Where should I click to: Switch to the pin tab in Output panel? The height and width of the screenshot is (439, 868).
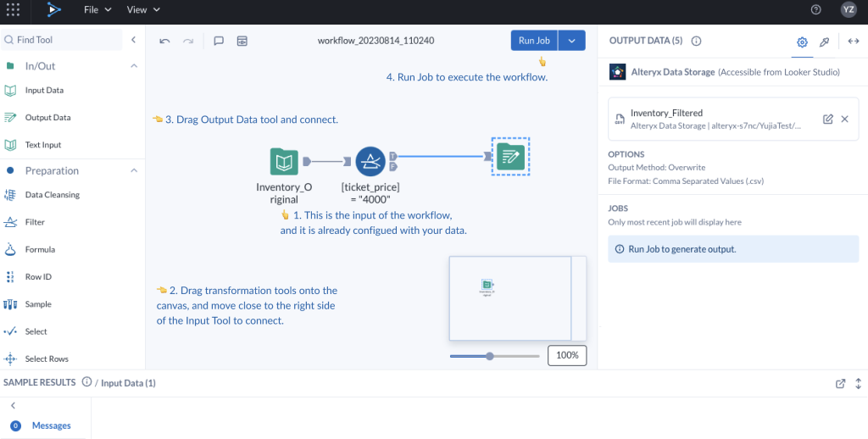tap(824, 42)
